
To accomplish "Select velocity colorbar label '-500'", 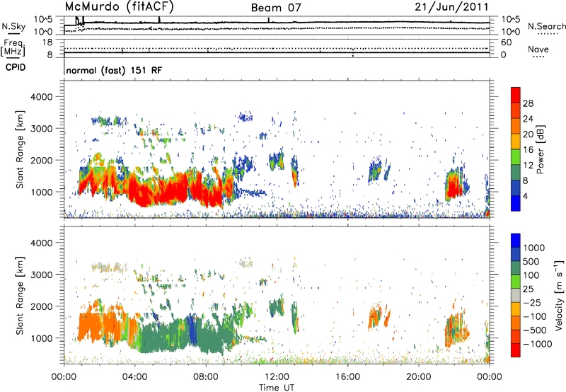I will click(535, 330).
